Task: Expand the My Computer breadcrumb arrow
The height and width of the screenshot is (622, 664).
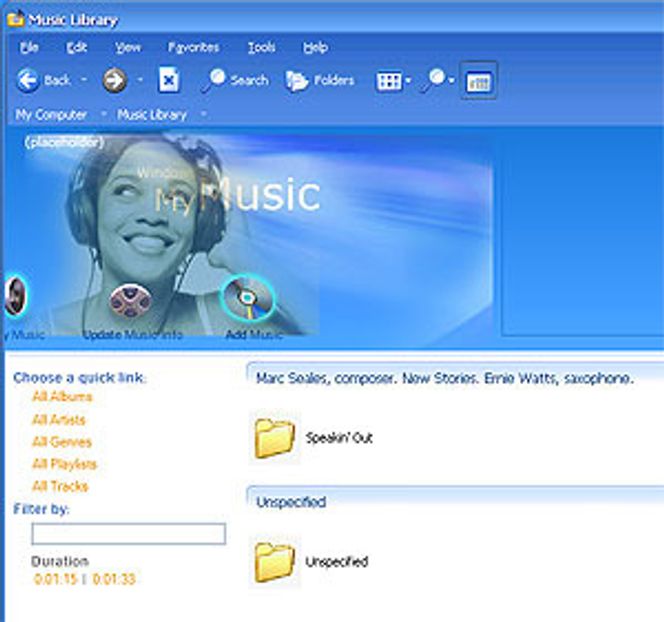Action: pyautogui.click(x=103, y=114)
